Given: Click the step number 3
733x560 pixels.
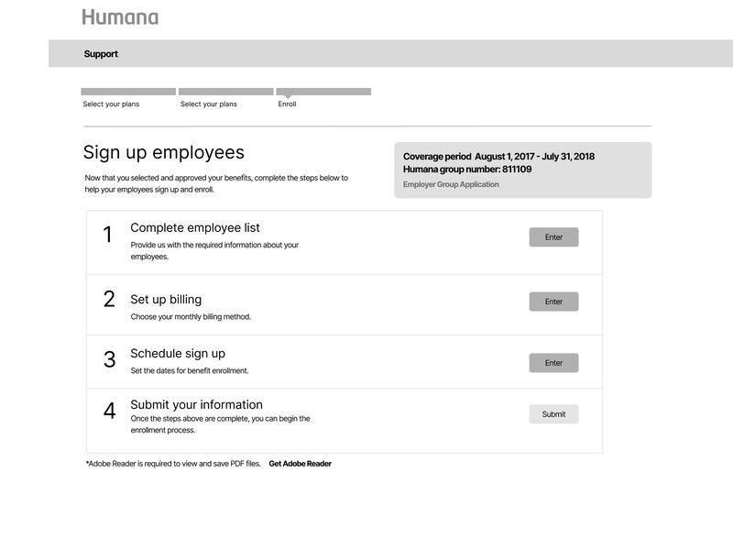Looking at the screenshot, I should 109,359.
